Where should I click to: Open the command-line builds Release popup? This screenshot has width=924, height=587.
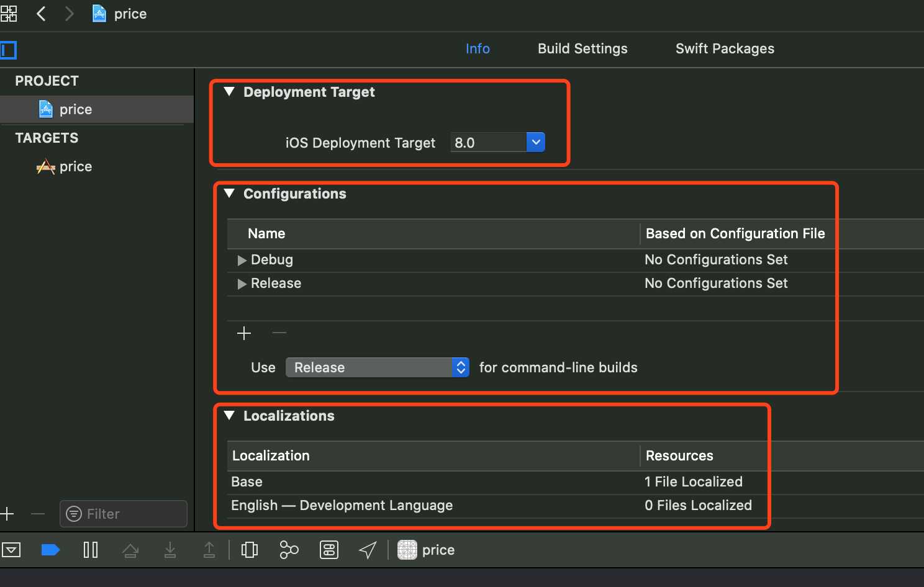point(378,367)
